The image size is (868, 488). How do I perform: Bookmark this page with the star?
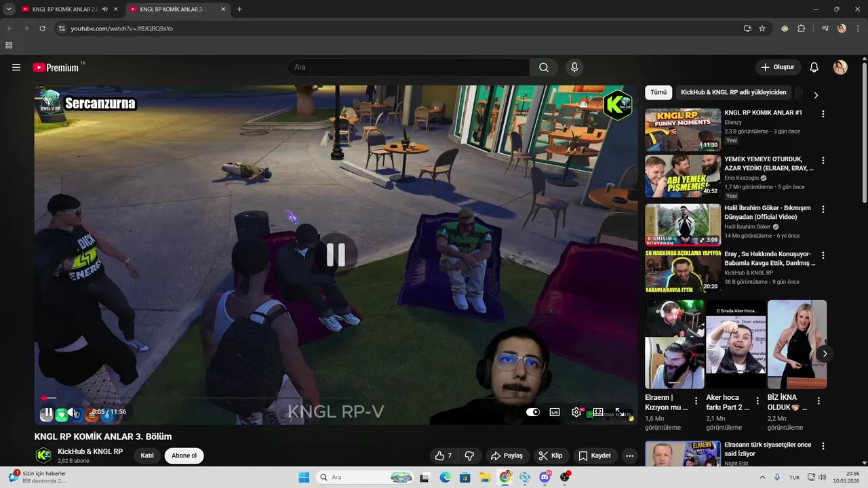click(x=762, y=28)
